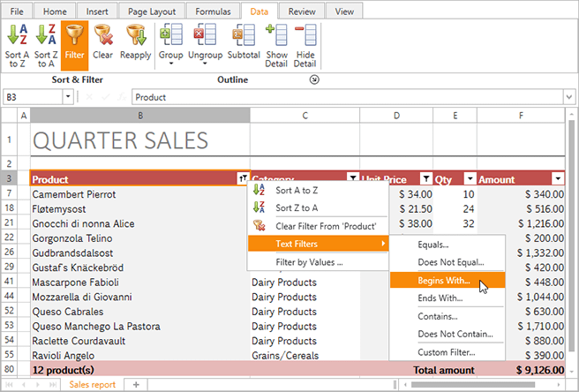Viewport: 579px width, 392px height.
Task: Click the 12 product(s) summary cell
Action: click(140, 370)
